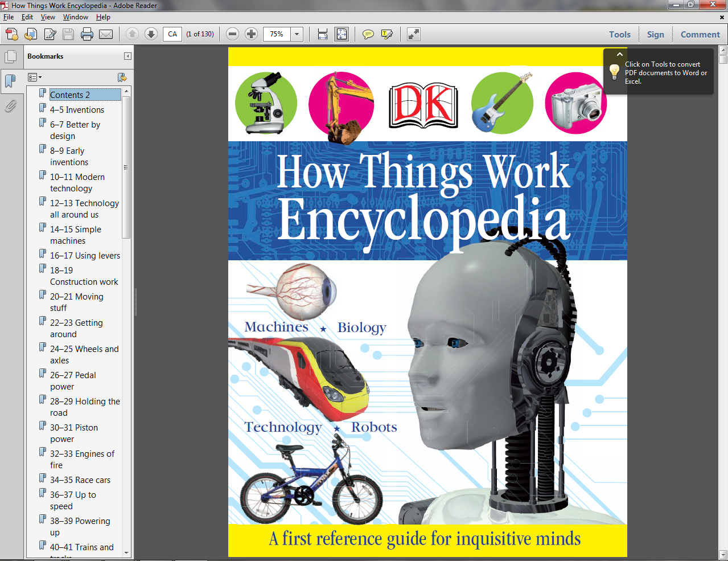Go to 12–13 Technology all around us
Screen dimensions: 728x561
84,208
